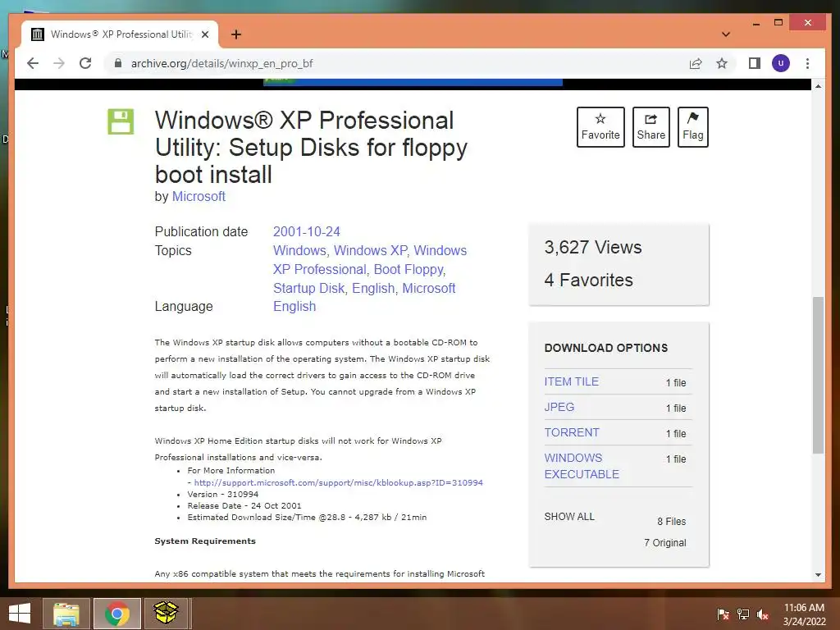Open the Chrome three-dot menu

[x=807, y=63]
